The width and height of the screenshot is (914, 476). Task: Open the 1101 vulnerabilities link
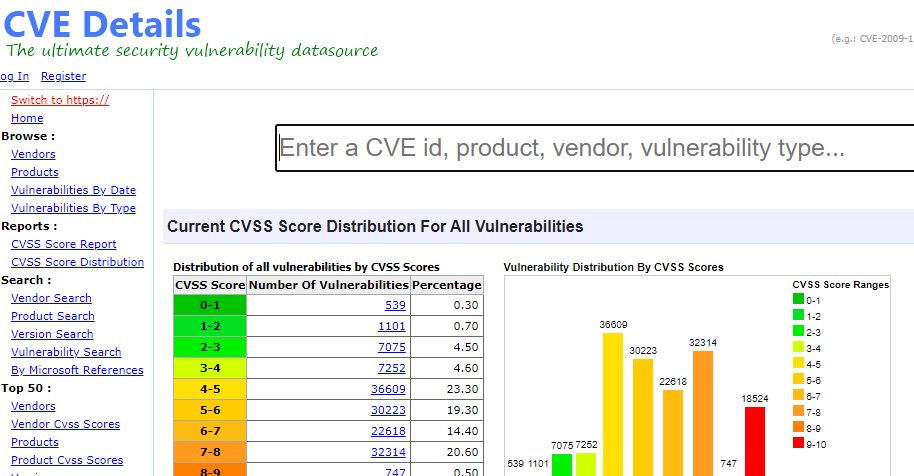(x=392, y=326)
